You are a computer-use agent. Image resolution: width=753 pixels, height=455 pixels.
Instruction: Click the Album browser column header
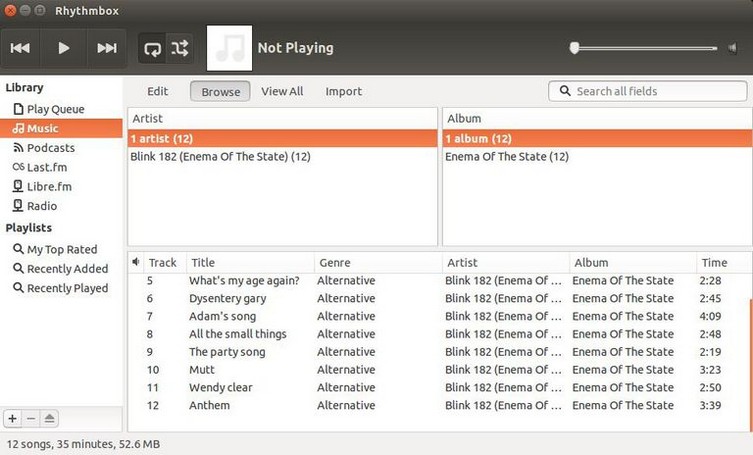tap(597, 118)
